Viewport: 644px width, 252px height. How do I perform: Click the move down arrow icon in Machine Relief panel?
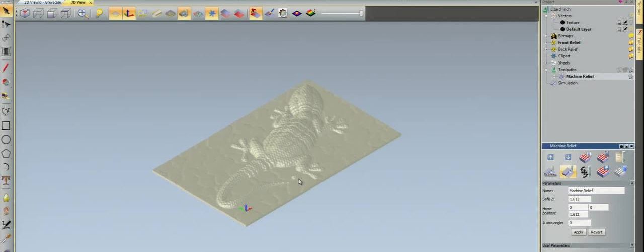[568, 158]
